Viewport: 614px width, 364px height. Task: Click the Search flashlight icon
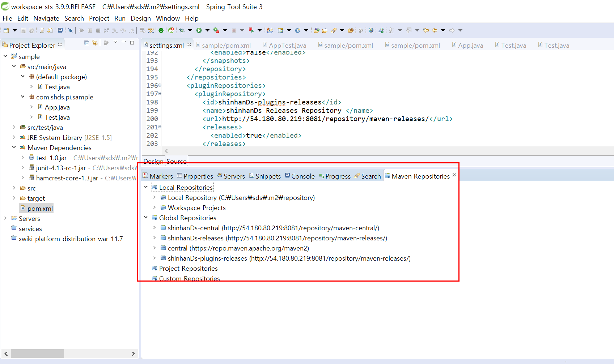tap(334, 30)
